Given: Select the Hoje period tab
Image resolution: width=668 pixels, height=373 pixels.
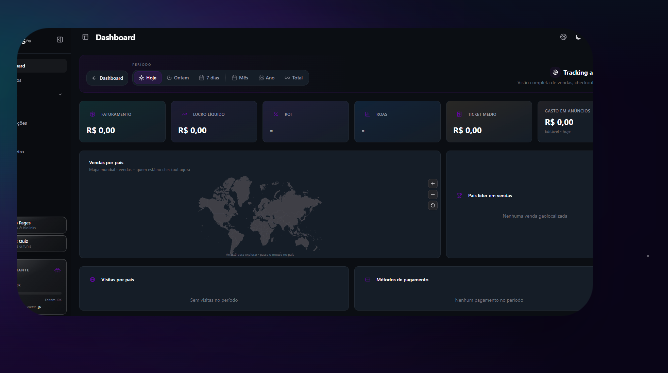Looking at the screenshot, I should (147, 78).
